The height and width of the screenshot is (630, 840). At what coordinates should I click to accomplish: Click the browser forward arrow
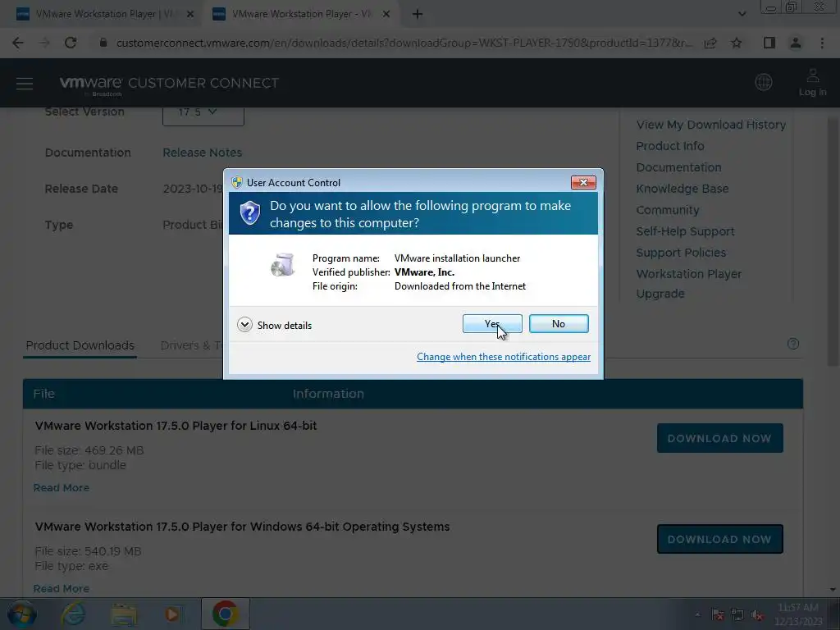pos(44,43)
